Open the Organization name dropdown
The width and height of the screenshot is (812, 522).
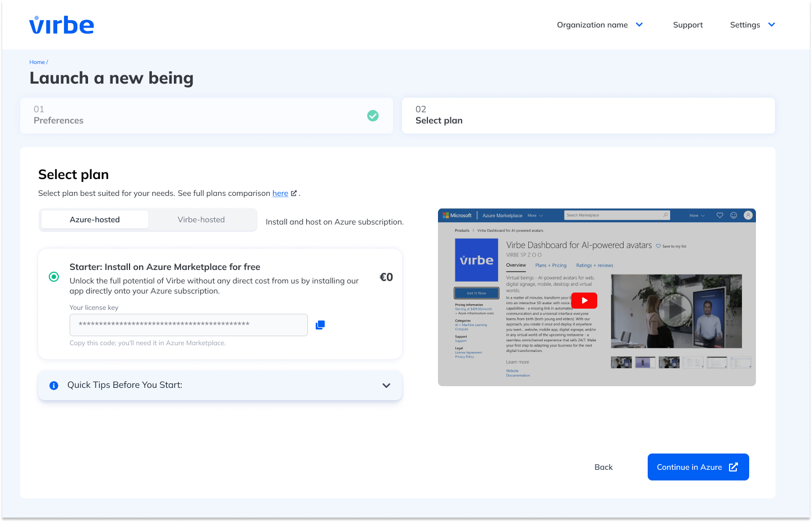click(599, 25)
